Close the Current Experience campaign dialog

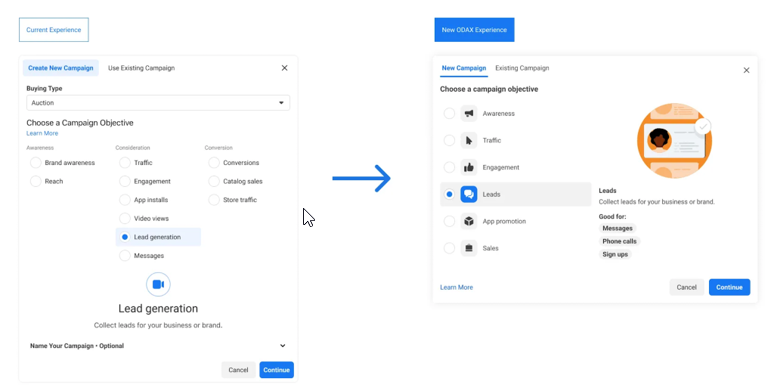tap(284, 68)
